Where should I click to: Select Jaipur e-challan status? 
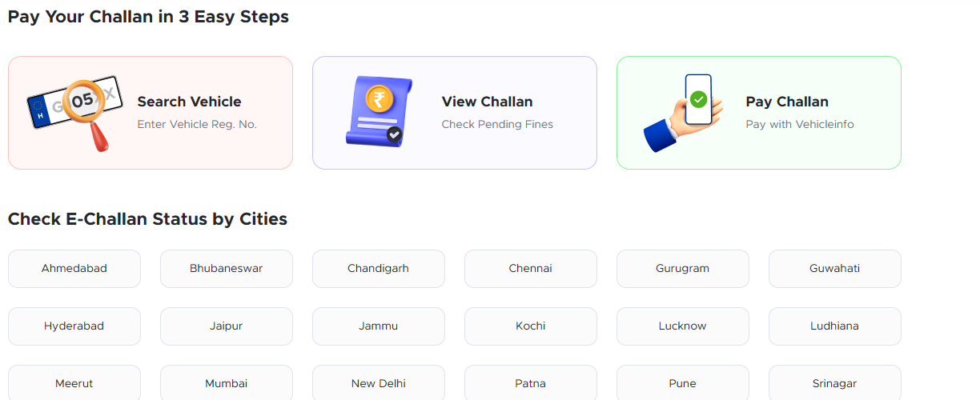point(227,326)
